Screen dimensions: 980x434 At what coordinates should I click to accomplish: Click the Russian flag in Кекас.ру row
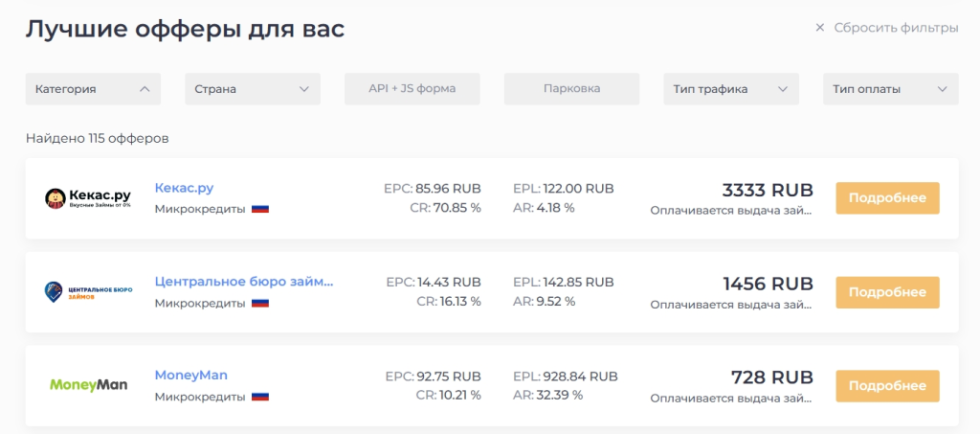pyautogui.click(x=260, y=209)
